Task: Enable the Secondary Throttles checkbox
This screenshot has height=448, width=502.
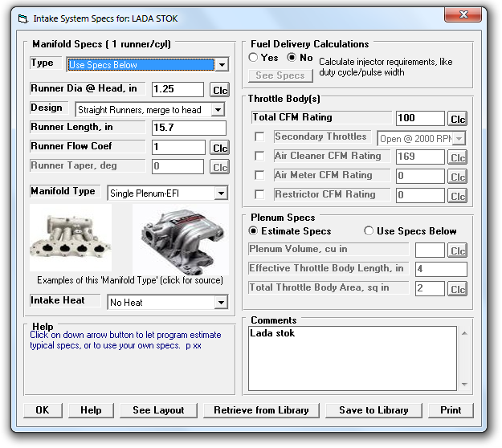Action: click(x=259, y=137)
